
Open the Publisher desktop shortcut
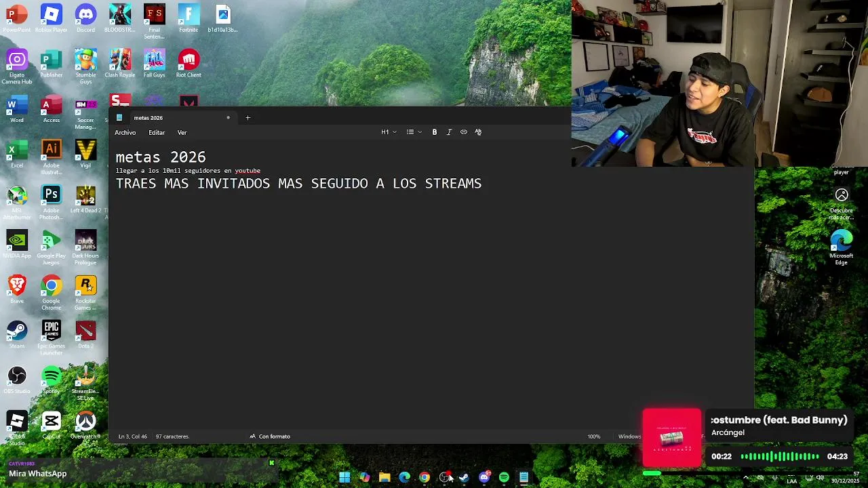point(52,64)
